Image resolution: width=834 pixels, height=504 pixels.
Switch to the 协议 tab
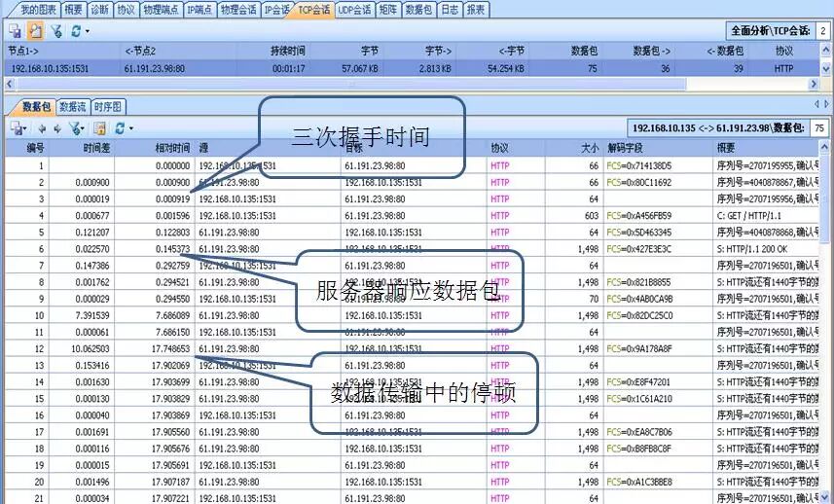126,10
